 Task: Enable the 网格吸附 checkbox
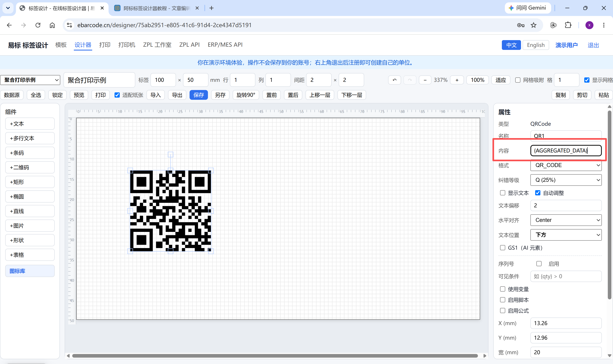518,80
